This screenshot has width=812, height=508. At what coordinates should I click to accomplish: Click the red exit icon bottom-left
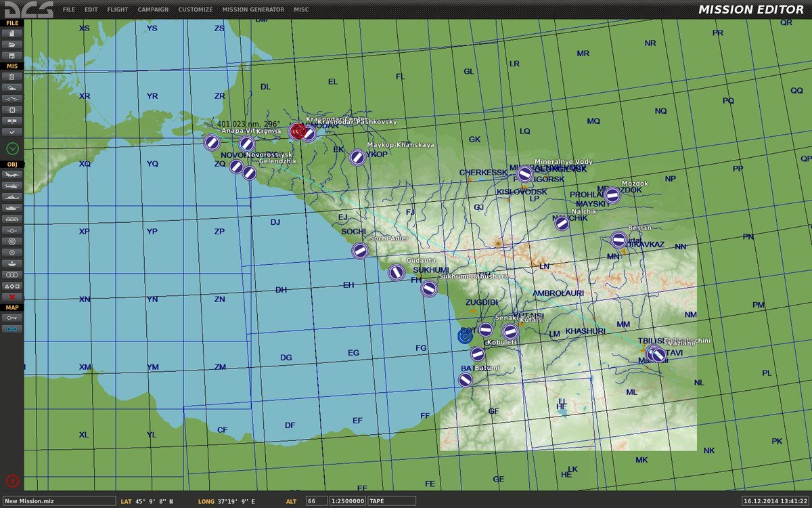tap(12, 480)
